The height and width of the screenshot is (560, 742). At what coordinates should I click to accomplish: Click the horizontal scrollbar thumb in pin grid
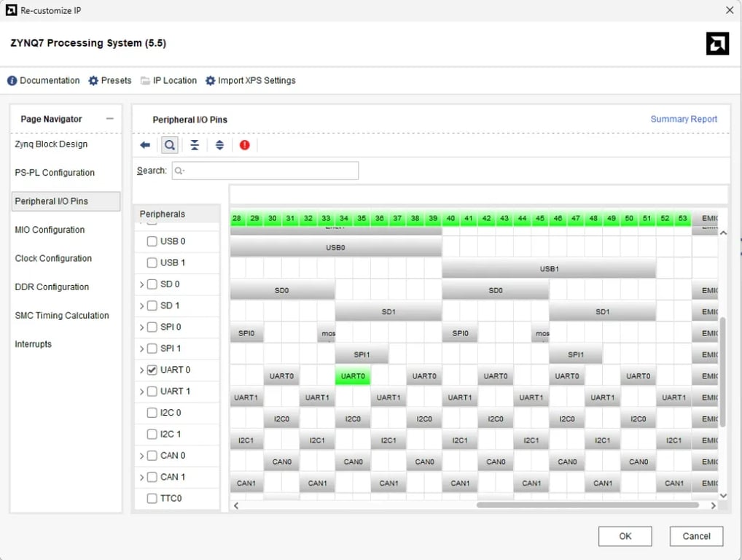point(587,505)
